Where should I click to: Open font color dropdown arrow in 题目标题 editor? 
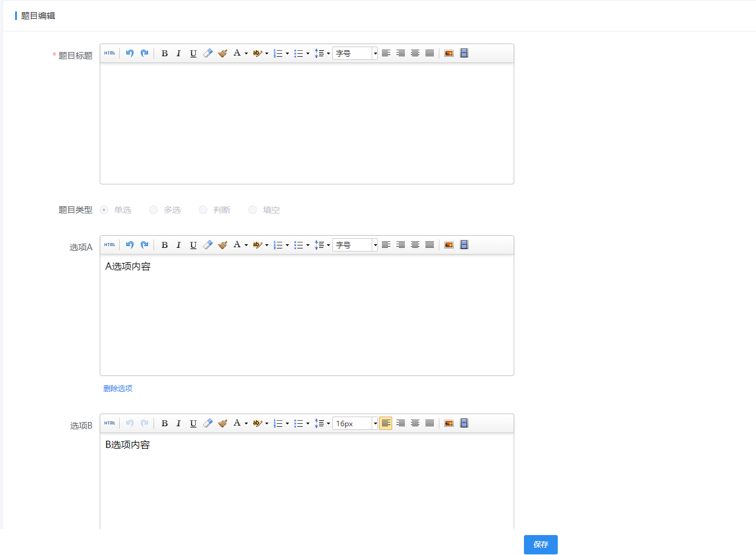tap(246, 53)
